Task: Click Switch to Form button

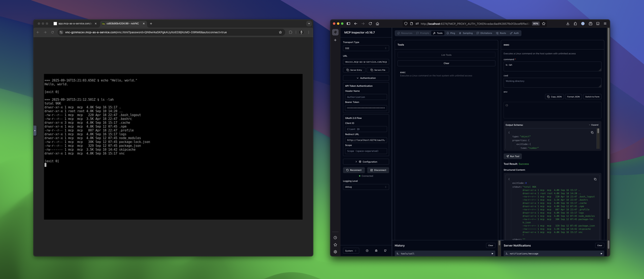Action: pyautogui.click(x=592, y=97)
